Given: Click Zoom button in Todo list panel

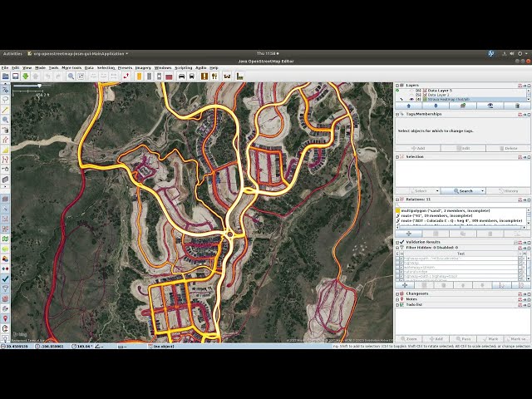Looking at the screenshot, I should coord(408,338).
